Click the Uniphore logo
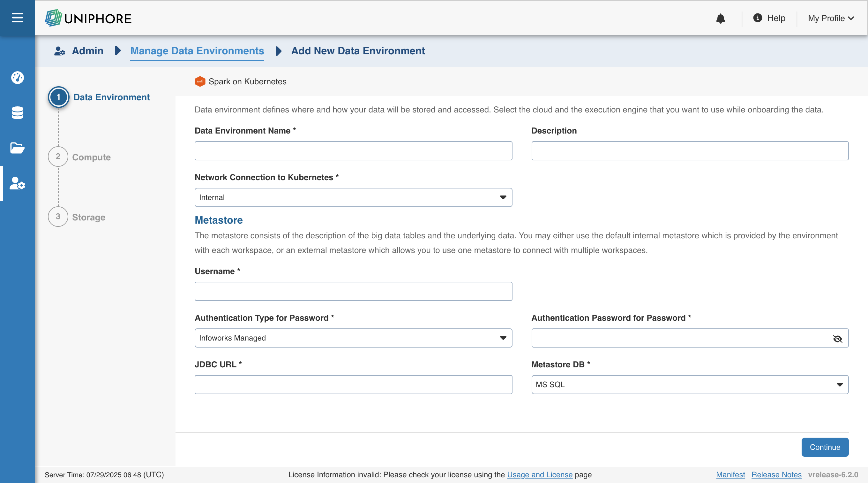This screenshot has height=483, width=868. [x=88, y=18]
